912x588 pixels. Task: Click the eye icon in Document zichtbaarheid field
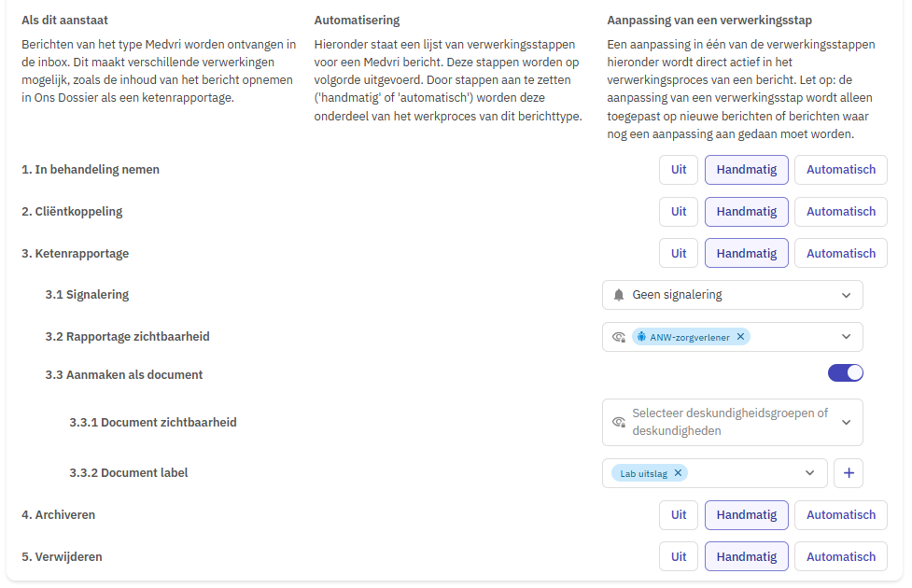pos(619,422)
